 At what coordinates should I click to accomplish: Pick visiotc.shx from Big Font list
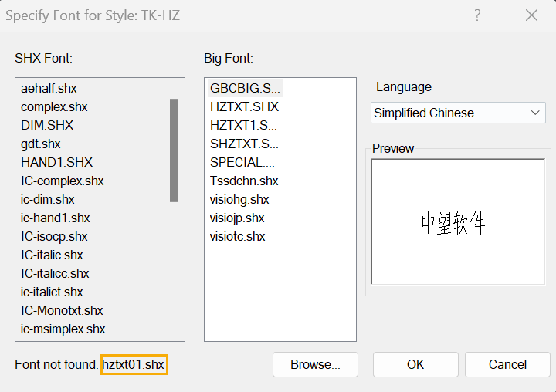237,236
